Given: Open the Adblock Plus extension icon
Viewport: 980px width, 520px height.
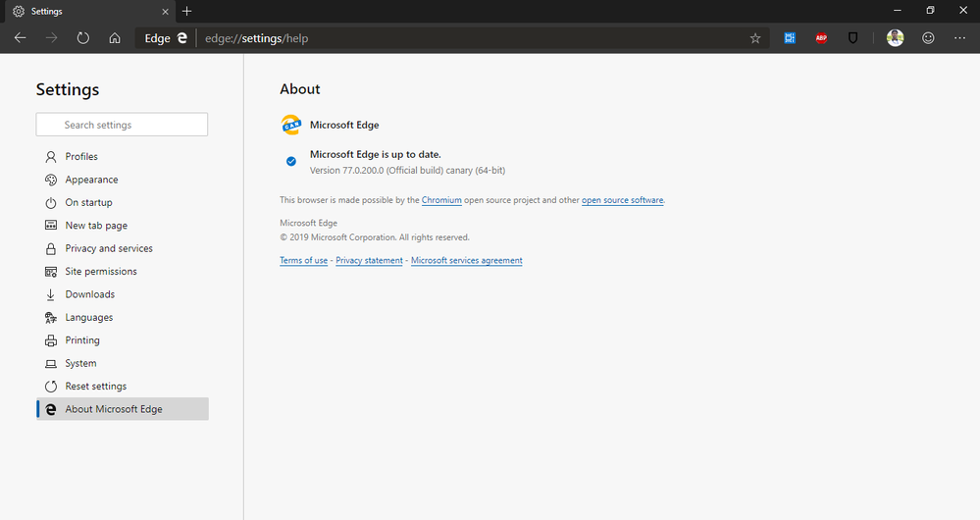Looking at the screenshot, I should click(821, 38).
